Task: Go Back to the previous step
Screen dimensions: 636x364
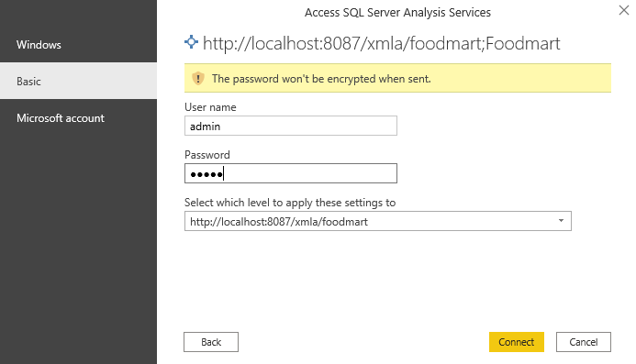Action: [x=211, y=342]
